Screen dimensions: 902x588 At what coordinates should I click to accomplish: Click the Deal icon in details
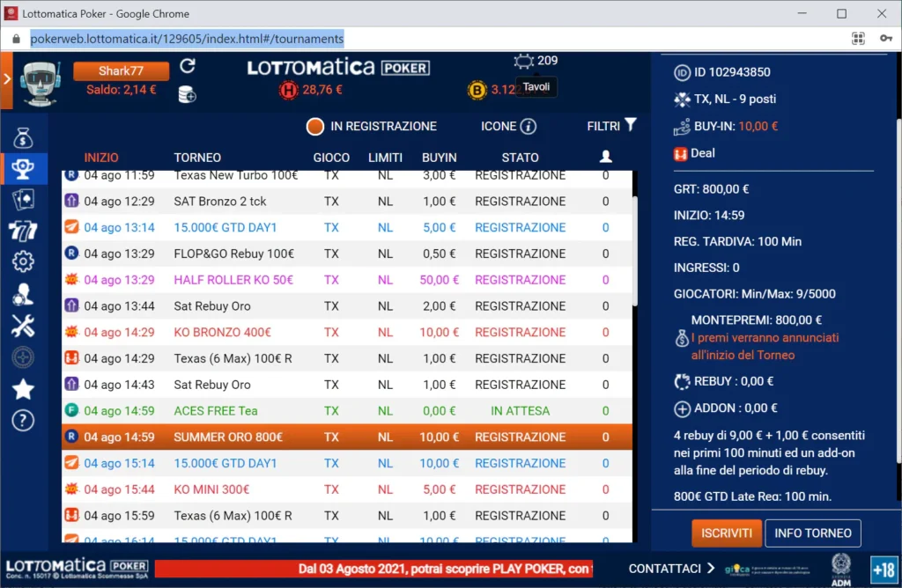(x=681, y=154)
